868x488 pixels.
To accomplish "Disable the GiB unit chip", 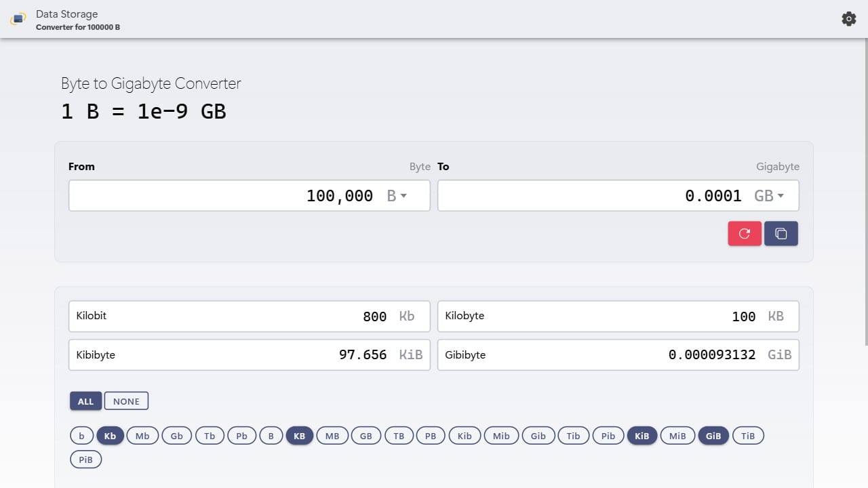I will click(713, 435).
